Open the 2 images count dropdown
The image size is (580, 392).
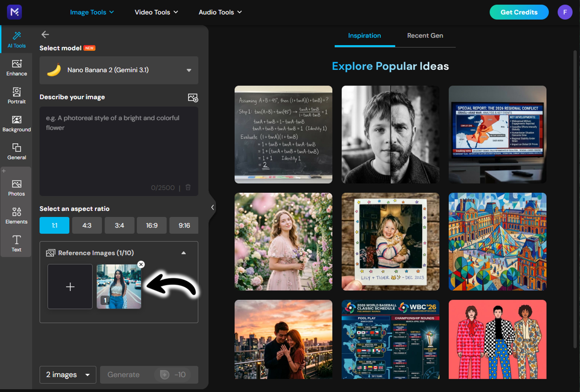tap(68, 375)
